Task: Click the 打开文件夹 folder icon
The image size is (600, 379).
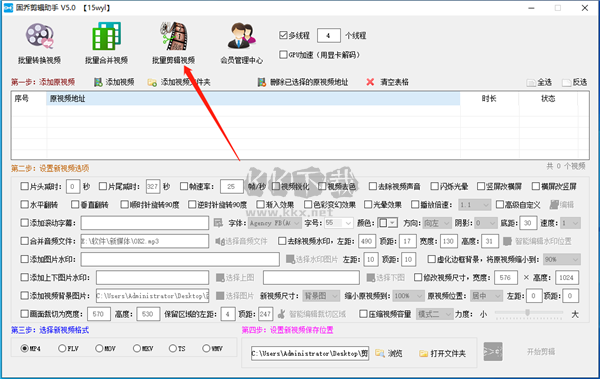Action: (423, 353)
